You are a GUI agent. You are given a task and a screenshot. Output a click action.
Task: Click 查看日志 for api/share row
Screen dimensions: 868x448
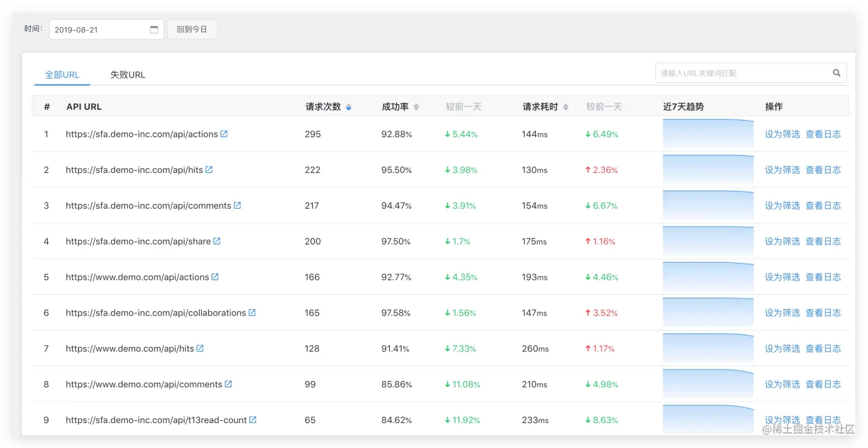823,242
